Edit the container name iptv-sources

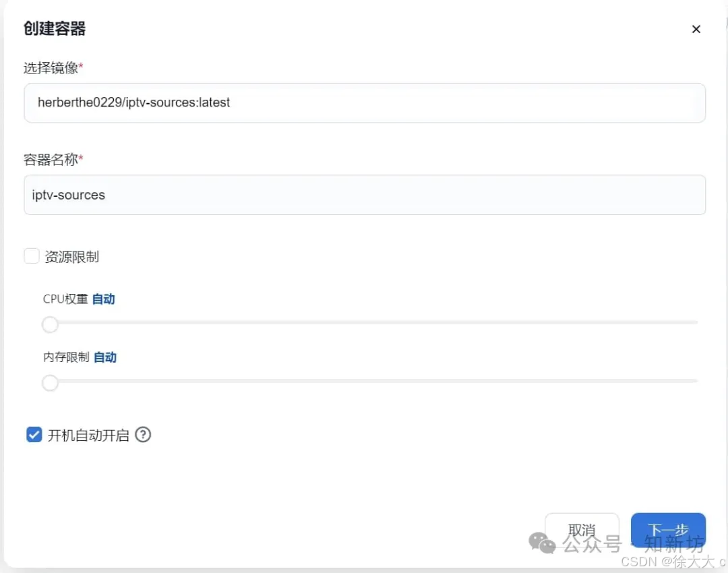click(x=364, y=195)
